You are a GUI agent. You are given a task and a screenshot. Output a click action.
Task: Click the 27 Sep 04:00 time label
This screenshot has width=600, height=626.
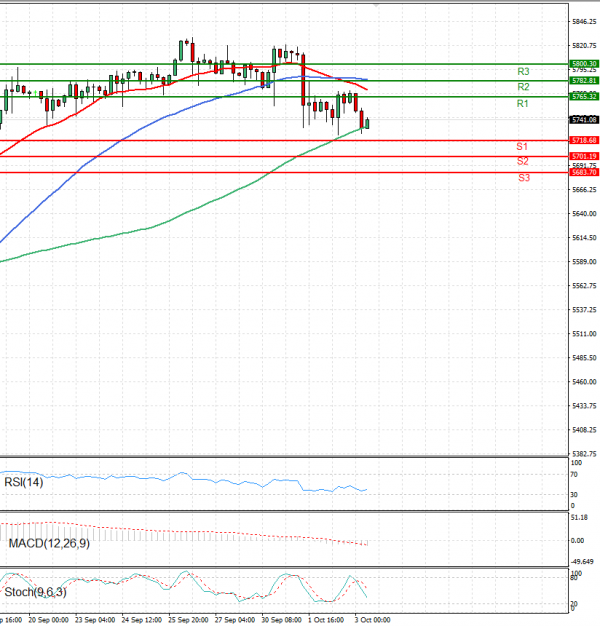pyautogui.click(x=235, y=620)
